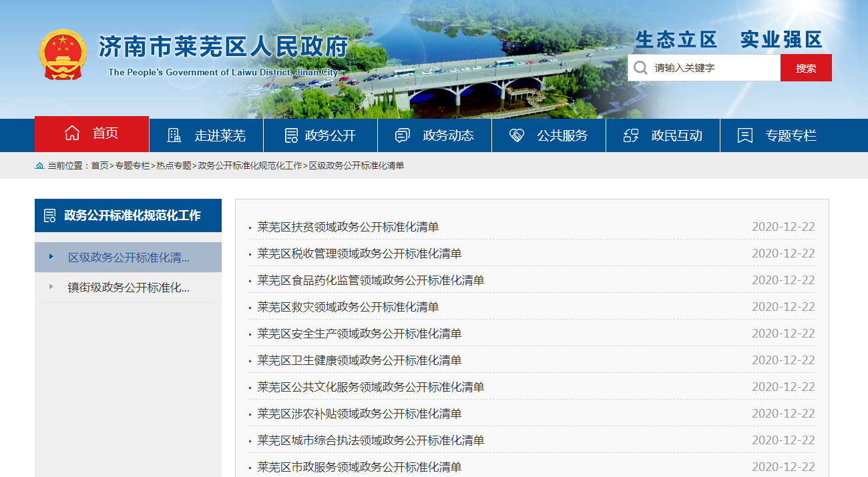Image resolution: width=868 pixels, height=477 pixels.
Task: Click the red 搜索 button
Action: [x=806, y=68]
